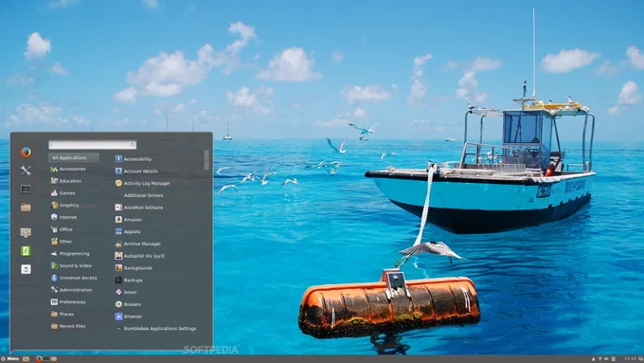Click the Archive Manager icon
This screenshot has width=644, height=363.
[x=118, y=244]
